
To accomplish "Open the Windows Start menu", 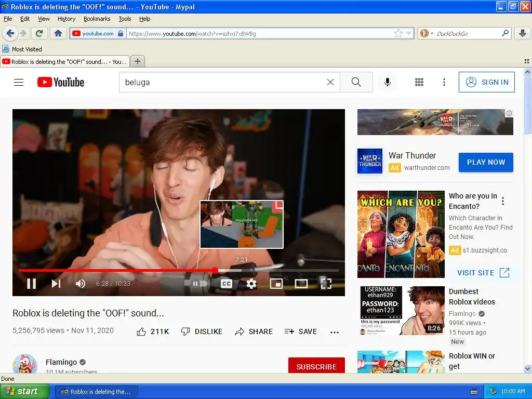I will coord(25,391).
